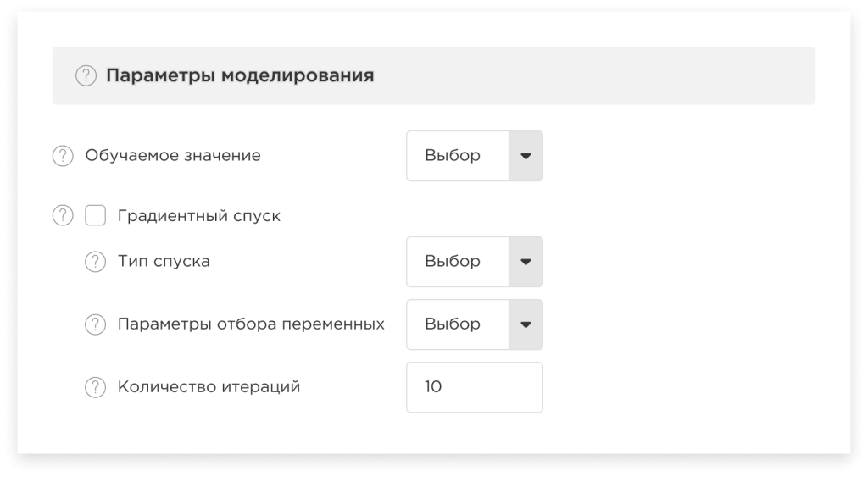Open help icon beside Параметры моделирования header
The image size is (868, 477).
pos(86,75)
